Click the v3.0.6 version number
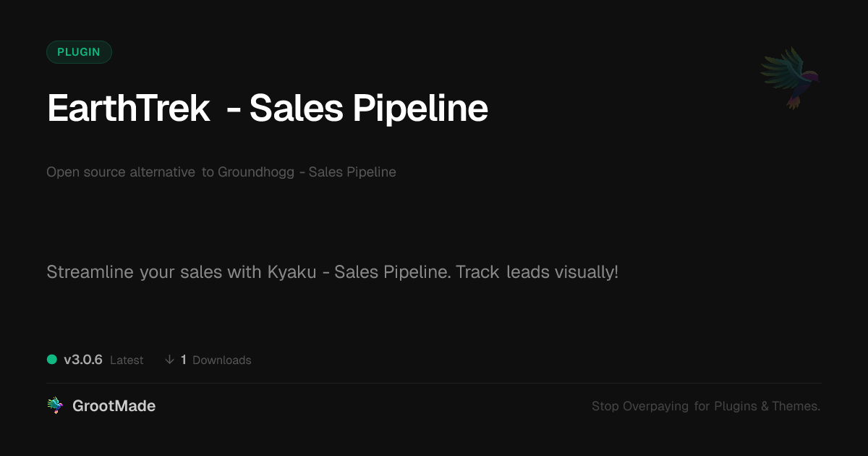Image resolution: width=868 pixels, height=456 pixels. (83, 360)
